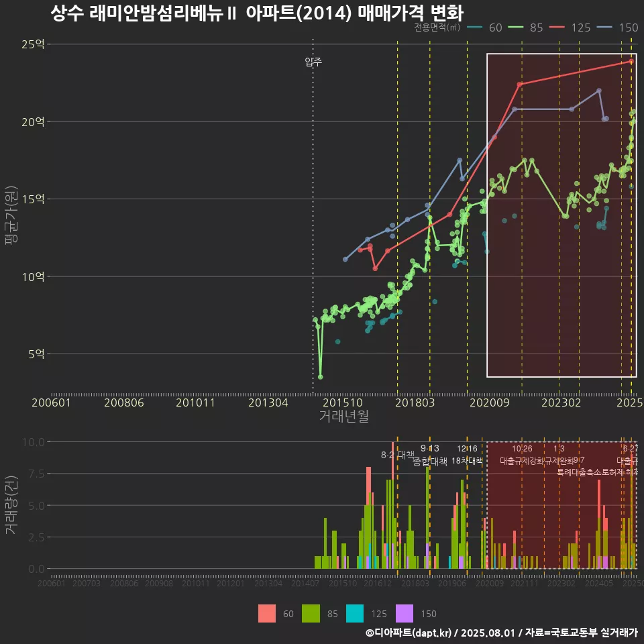Click the teal 60 line legend marker
The height and width of the screenshot is (644, 644).
pyautogui.click(x=476, y=28)
